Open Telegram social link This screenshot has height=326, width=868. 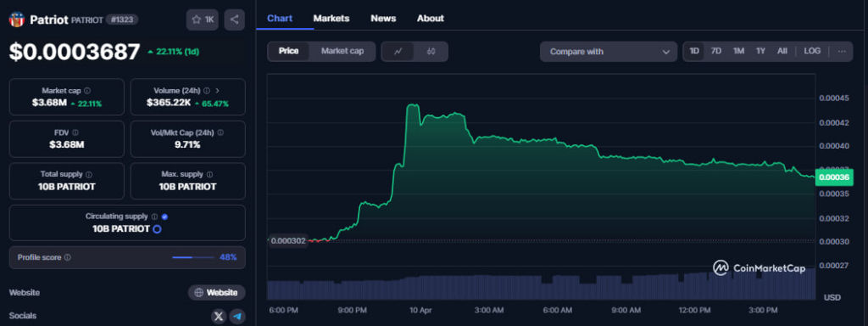(x=237, y=316)
